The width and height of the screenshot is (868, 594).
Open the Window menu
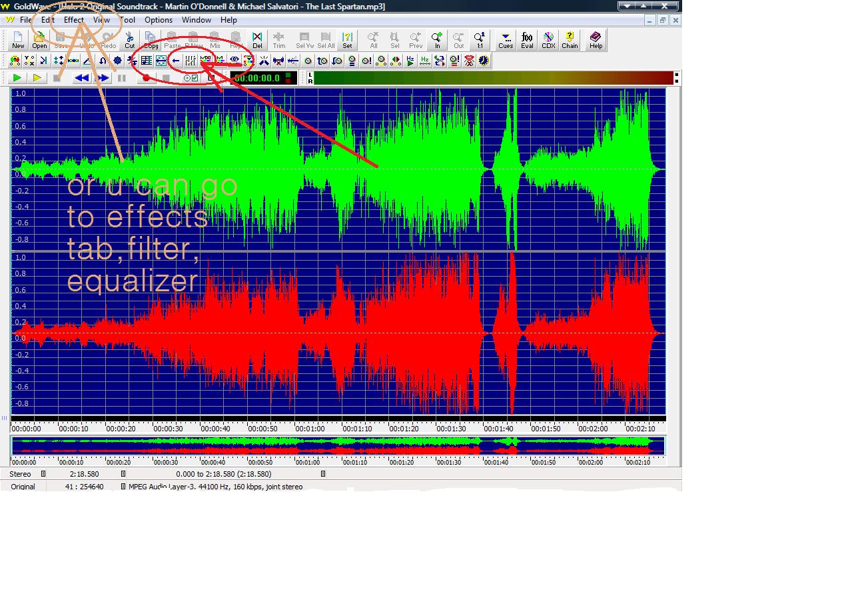[197, 20]
